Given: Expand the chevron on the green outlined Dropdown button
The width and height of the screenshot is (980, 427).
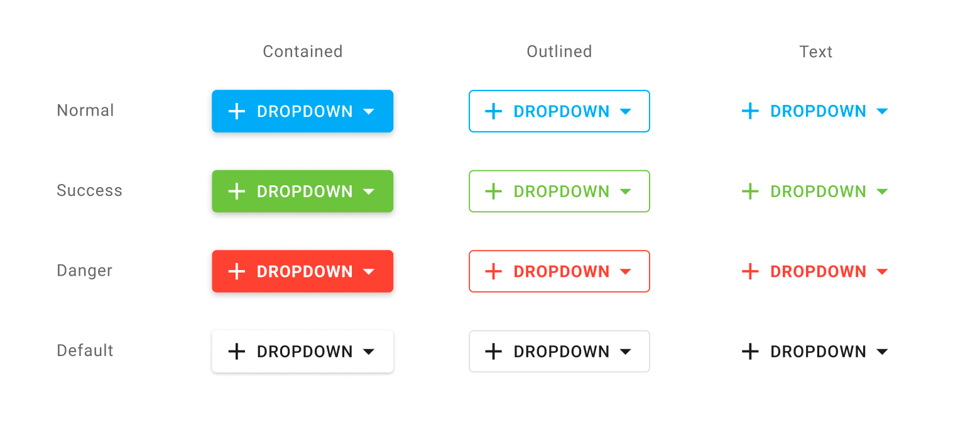Looking at the screenshot, I should (x=626, y=191).
